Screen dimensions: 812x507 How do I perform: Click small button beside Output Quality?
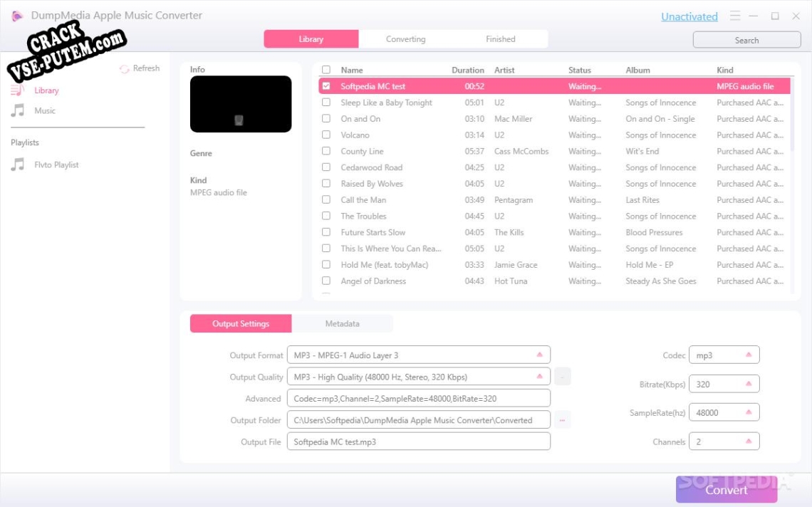click(x=563, y=377)
